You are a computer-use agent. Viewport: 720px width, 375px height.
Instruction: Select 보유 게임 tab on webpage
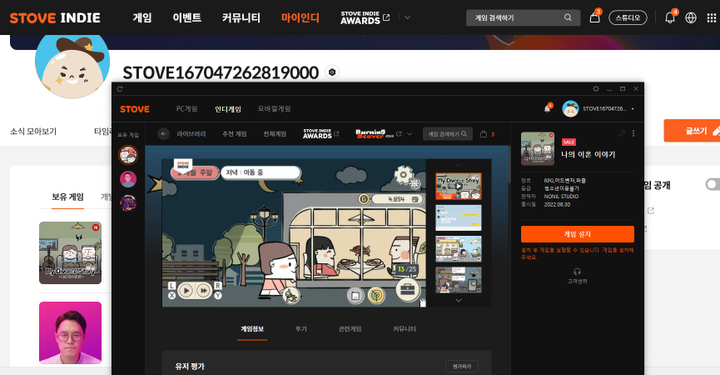[68, 197]
